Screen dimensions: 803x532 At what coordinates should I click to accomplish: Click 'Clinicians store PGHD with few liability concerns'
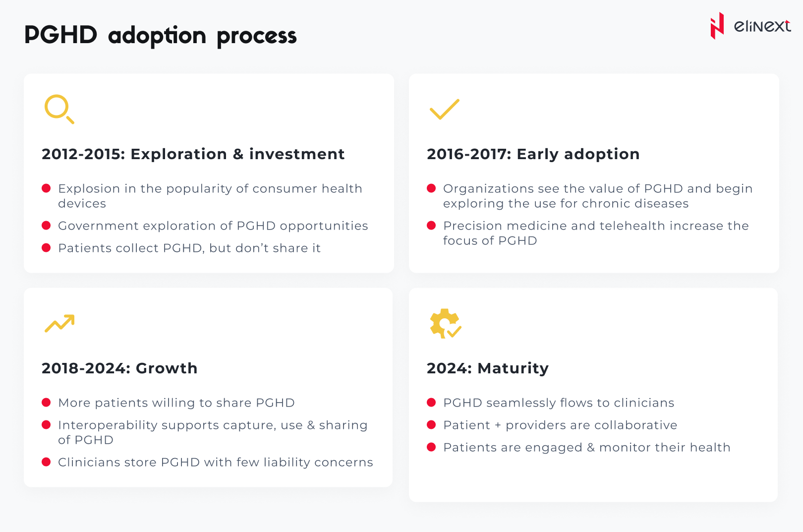click(215, 462)
